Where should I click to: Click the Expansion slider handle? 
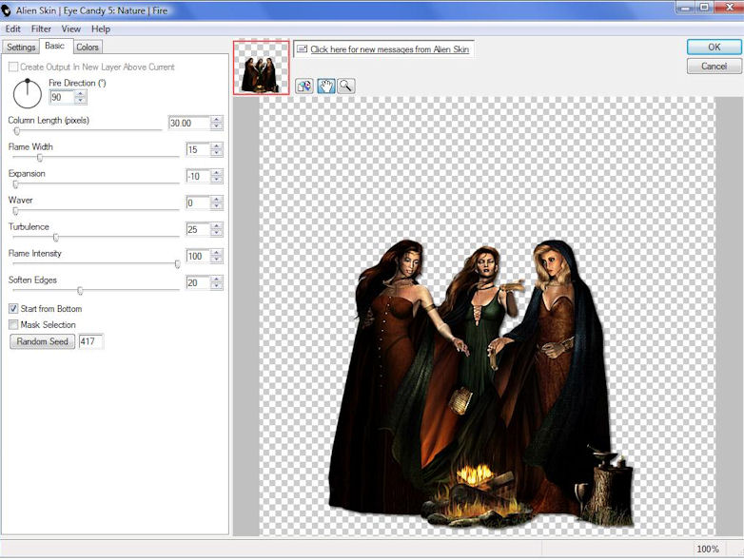tap(15, 184)
